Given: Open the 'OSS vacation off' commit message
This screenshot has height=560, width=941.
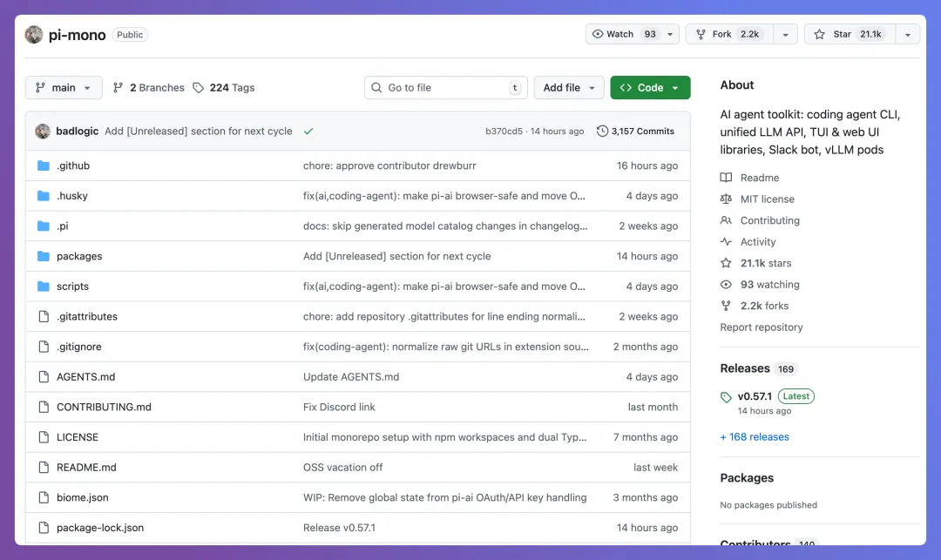Looking at the screenshot, I should [x=342, y=468].
